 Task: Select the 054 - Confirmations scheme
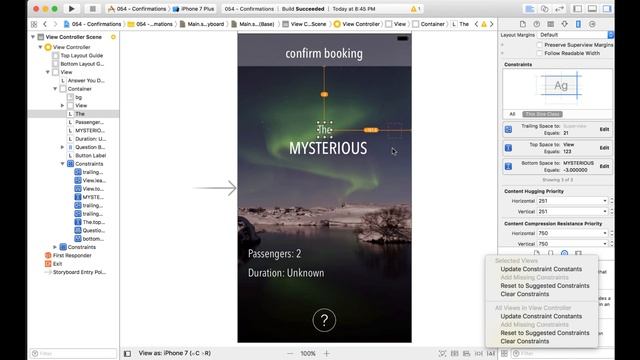(x=137, y=9)
